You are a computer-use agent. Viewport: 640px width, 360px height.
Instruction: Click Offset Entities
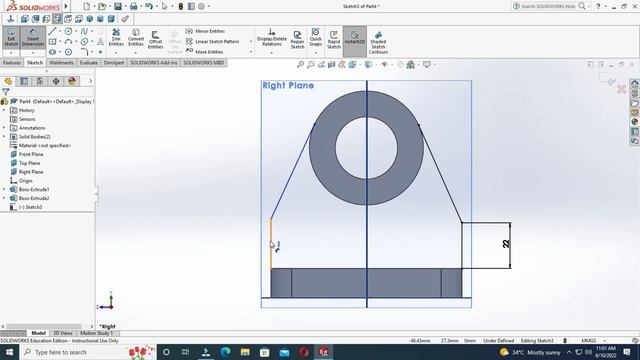click(x=156, y=40)
